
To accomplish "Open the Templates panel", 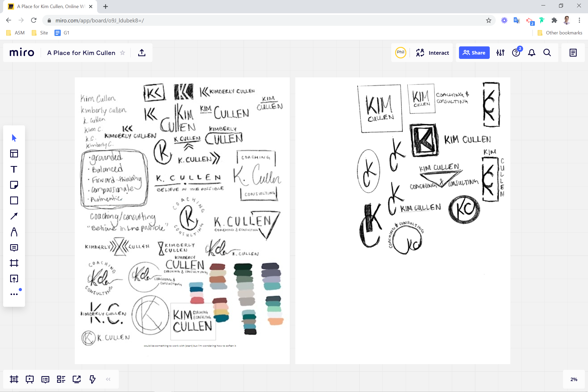I will click(14, 154).
